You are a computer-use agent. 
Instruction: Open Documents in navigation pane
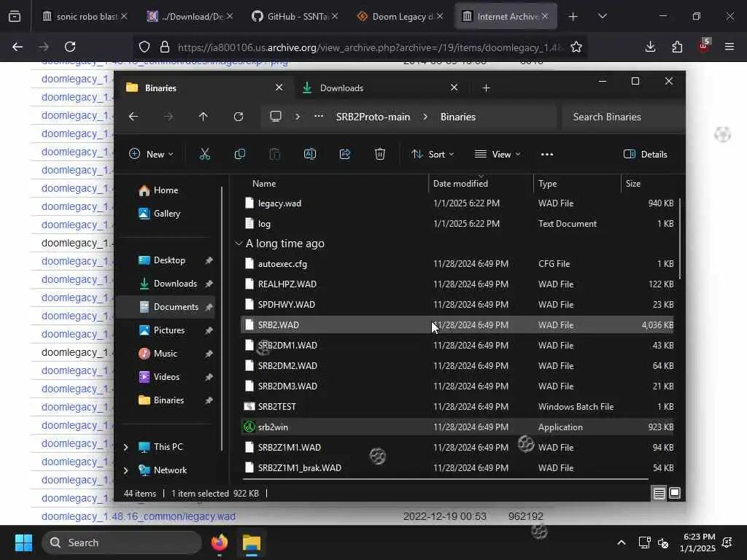(x=166, y=307)
